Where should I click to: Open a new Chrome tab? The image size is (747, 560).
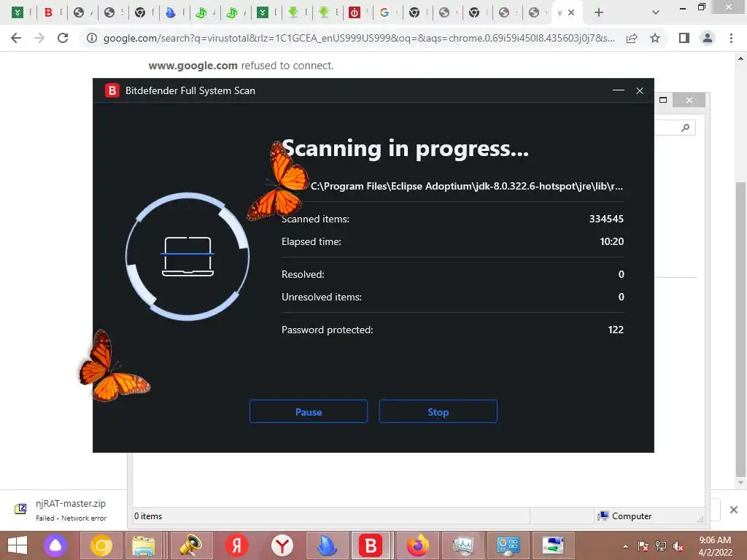[x=599, y=12]
